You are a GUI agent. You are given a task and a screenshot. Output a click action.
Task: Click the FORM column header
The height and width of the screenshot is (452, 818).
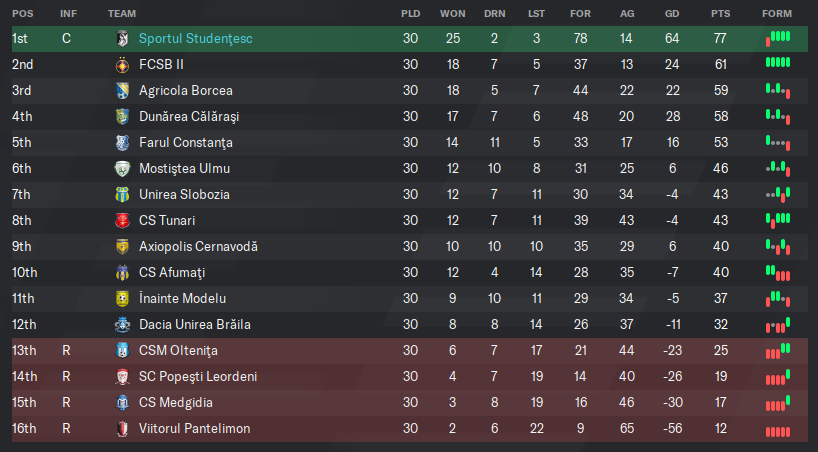[777, 14]
